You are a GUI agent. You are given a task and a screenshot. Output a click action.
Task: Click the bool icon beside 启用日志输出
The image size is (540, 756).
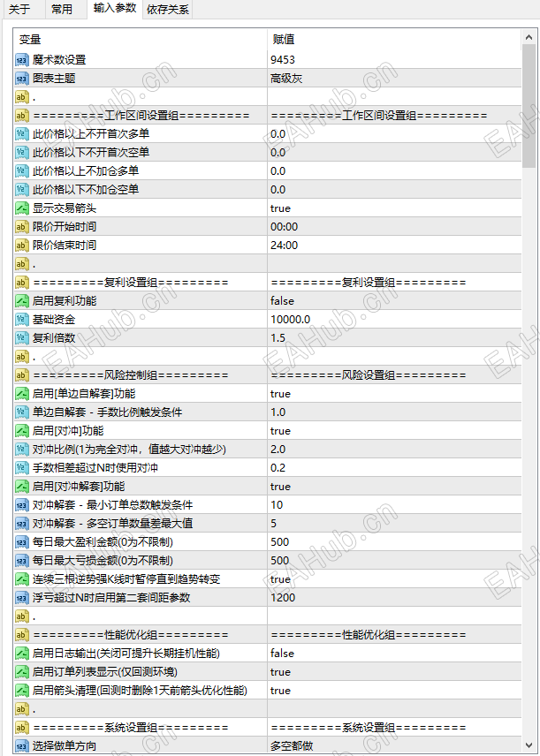(x=22, y=654)
